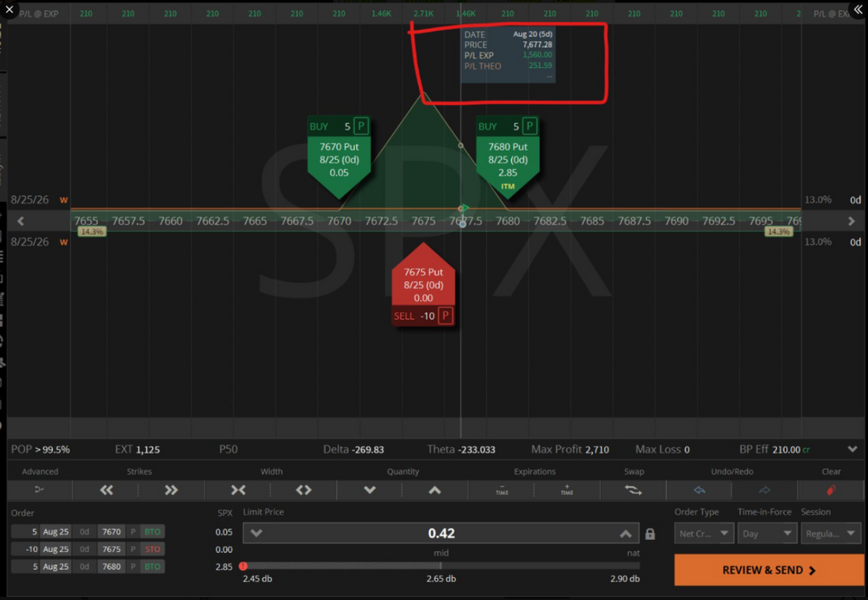Select the BUY 7670 Put leg marker
The width and height of the screenshot is (868, 600).
coord(339,158)
